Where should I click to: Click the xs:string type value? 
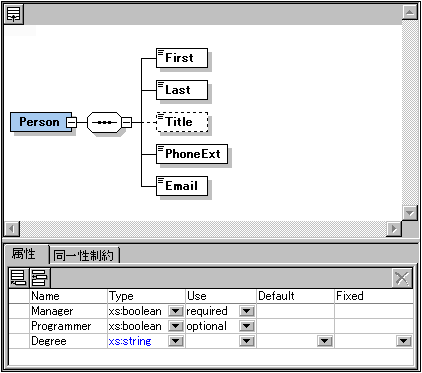(130, 341)
